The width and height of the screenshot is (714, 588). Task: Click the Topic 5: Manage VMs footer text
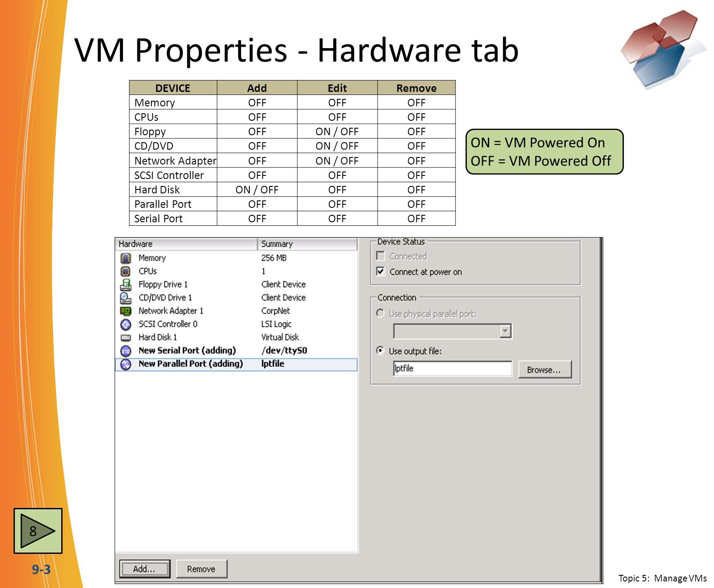pos(662,578)
